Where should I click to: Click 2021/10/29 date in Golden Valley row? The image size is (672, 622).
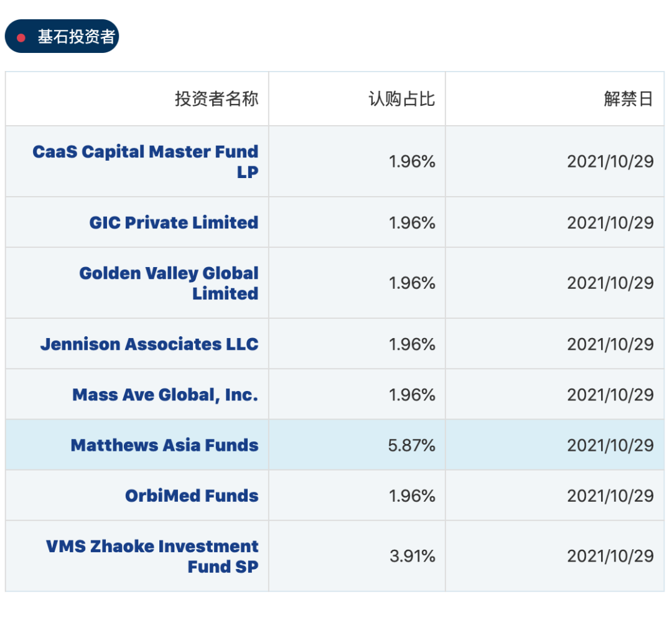point(610,283)
